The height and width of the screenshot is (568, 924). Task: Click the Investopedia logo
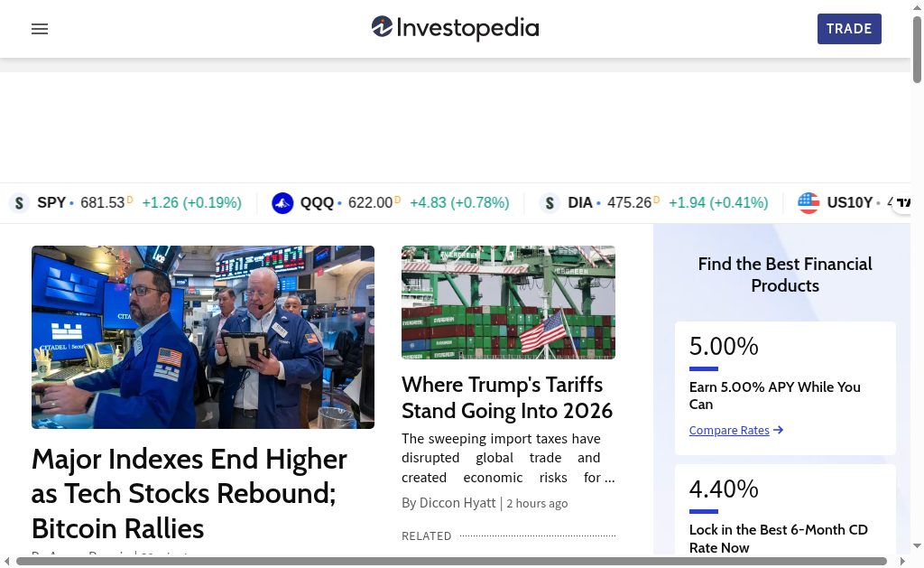coord(455,28)
